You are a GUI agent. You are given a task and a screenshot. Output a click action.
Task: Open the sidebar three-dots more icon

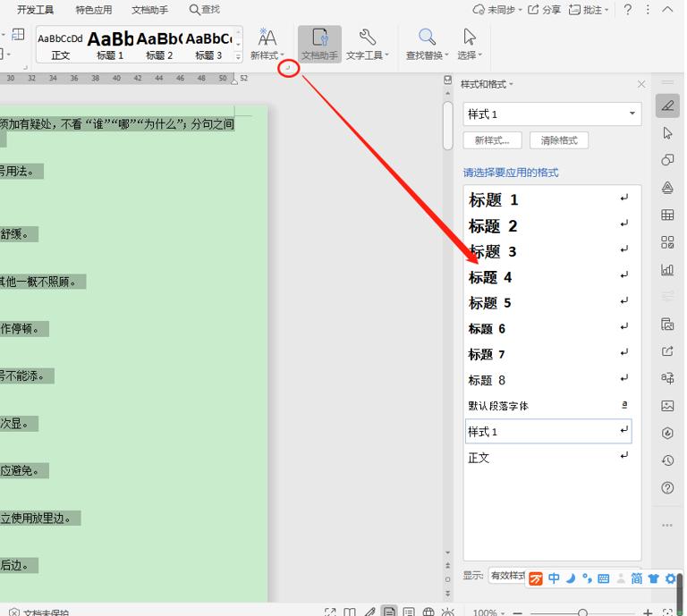(x=667, y=525)
